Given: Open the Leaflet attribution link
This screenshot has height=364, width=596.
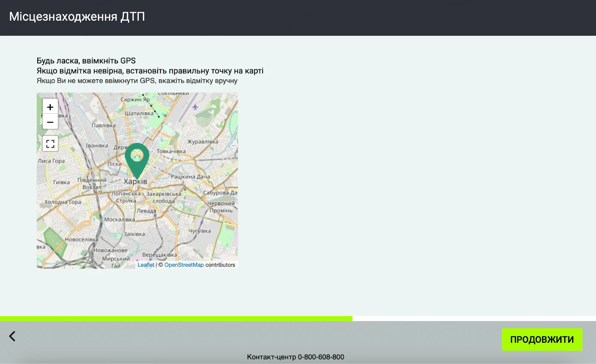Looking at the screenshot, I should (146, 265).
